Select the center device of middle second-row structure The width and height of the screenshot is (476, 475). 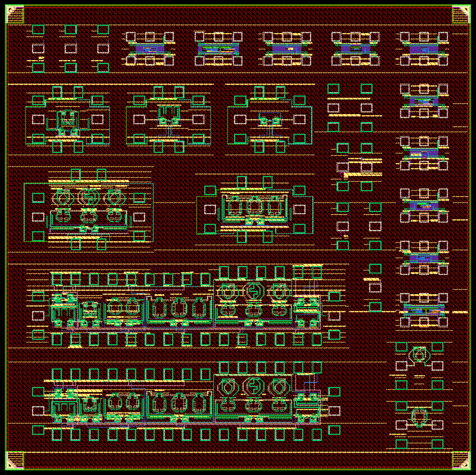(168, 116)
